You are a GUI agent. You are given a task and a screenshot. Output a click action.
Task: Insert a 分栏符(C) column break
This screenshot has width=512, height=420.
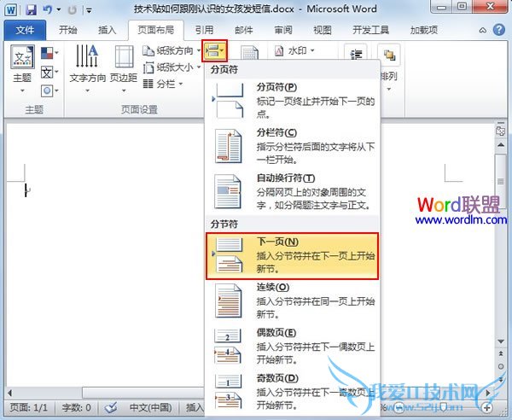(292, 146)
